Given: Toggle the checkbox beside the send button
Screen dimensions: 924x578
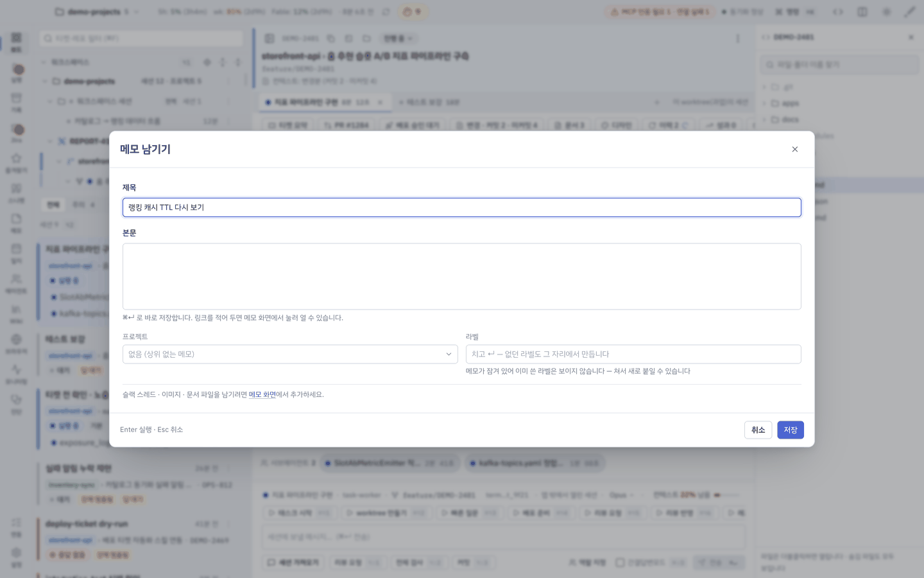Looking at the screenshot, I should coord(620,562).
